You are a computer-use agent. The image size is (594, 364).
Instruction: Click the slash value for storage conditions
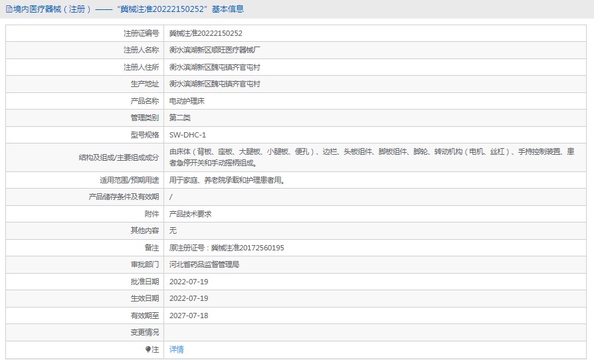pyautogui.click(x=171, y=197)
